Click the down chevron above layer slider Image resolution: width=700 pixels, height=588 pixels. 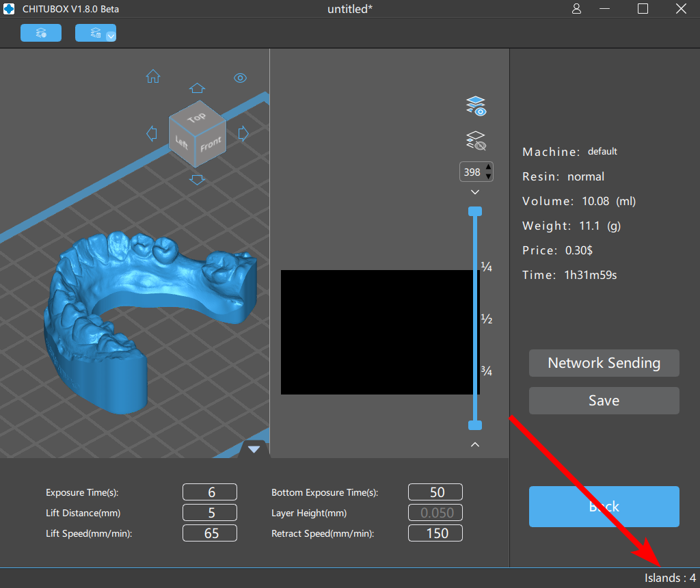tap(475, 192)
